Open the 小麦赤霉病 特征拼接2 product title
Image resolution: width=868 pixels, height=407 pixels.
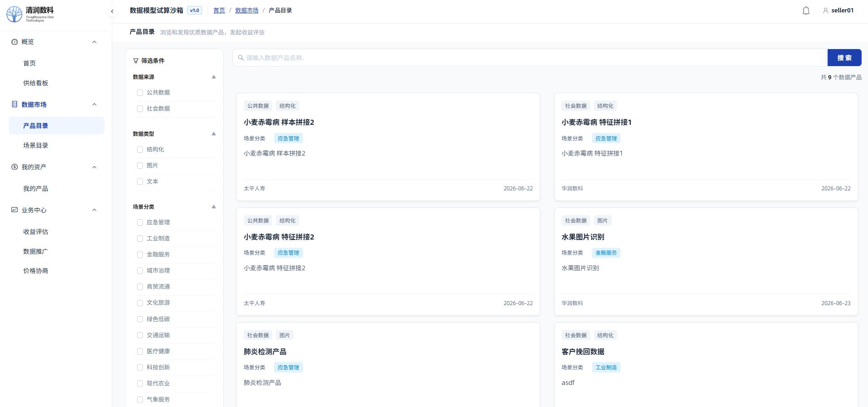click(279, 237)
